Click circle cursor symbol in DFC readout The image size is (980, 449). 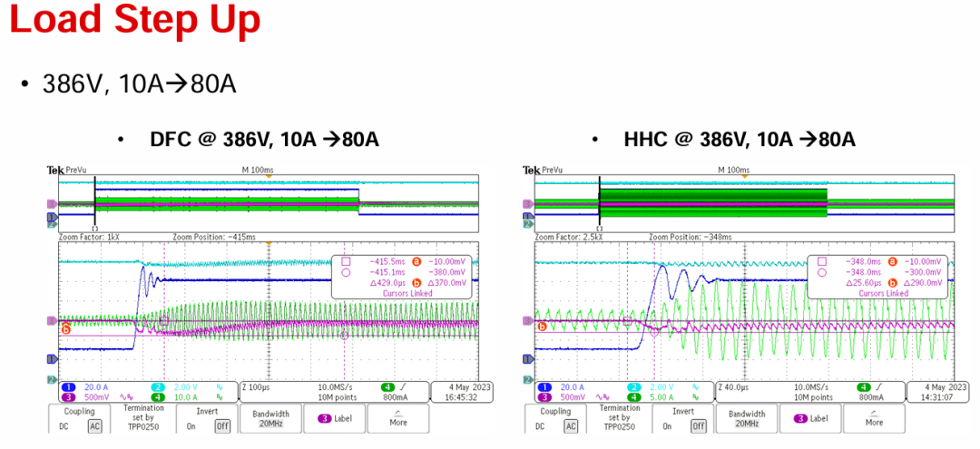[346, 272]
